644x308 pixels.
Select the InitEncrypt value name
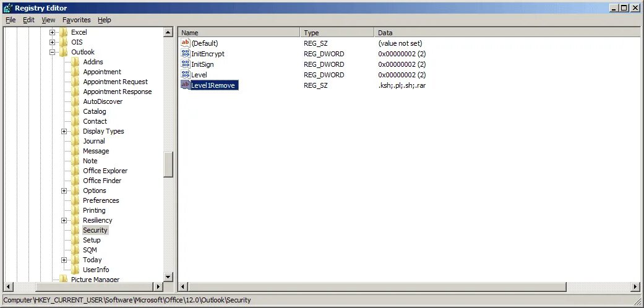tap(208, 54)
